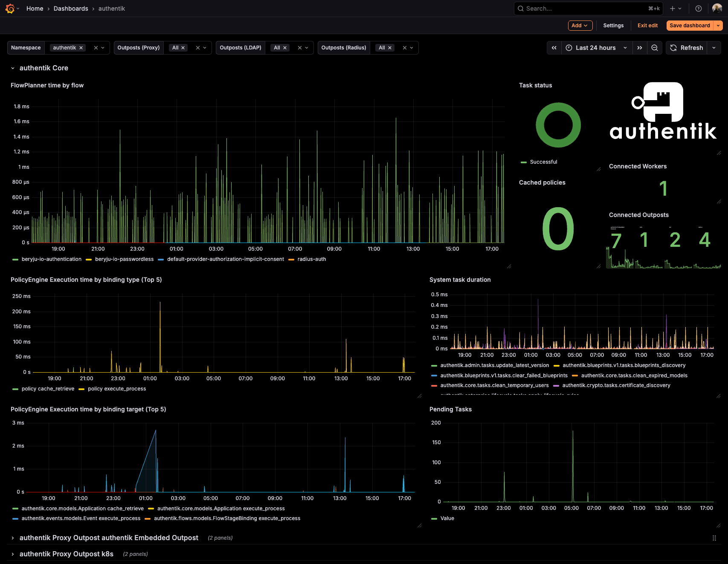Screen dimensions: 728x564
Task: Remove the authentik namespace filter tag
Action: coord(81,48)
